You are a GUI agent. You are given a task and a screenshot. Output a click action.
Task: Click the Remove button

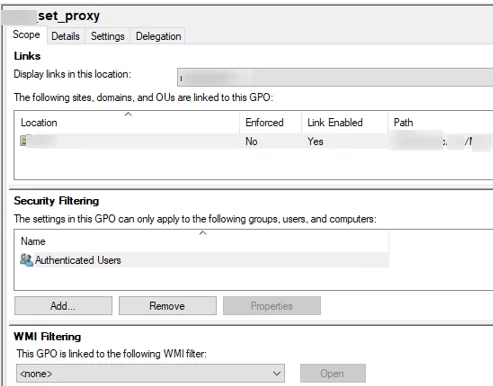click(168, 306)
